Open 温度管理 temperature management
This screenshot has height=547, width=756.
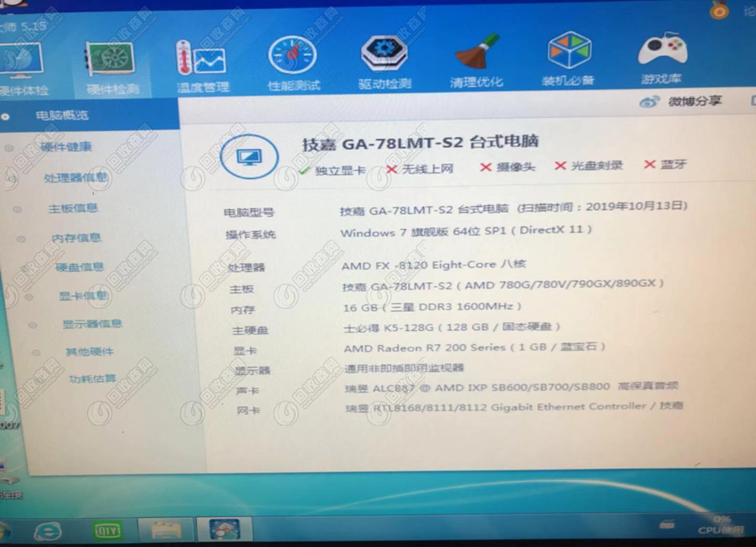[x=201, y=59]
